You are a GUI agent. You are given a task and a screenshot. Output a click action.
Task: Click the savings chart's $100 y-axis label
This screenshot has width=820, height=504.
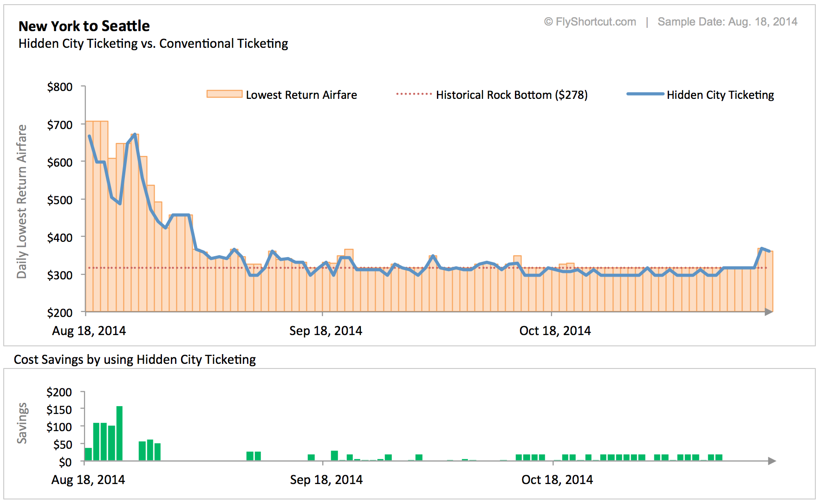click(x=59, y=427)
